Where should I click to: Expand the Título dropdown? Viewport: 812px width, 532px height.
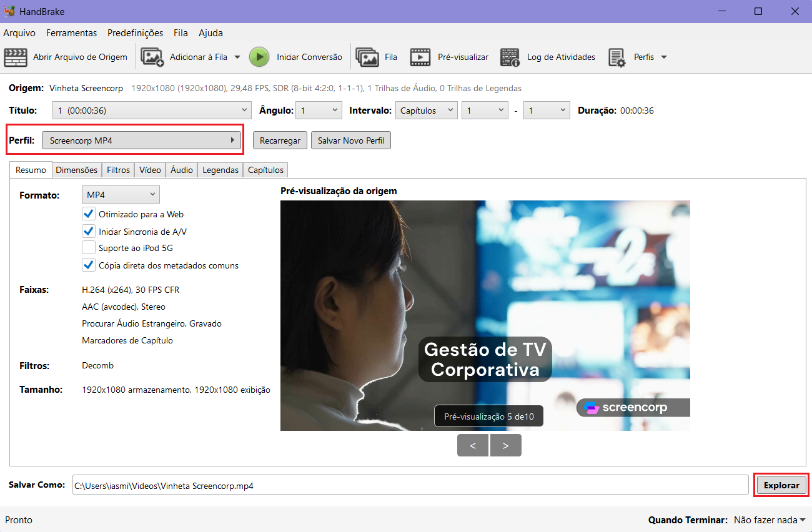coord(151,111)
